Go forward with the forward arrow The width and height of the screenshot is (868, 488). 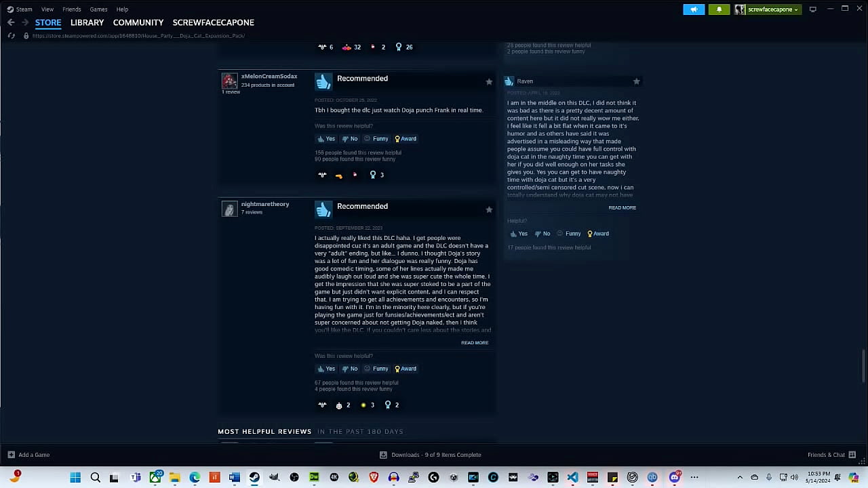tap(24, 22)
